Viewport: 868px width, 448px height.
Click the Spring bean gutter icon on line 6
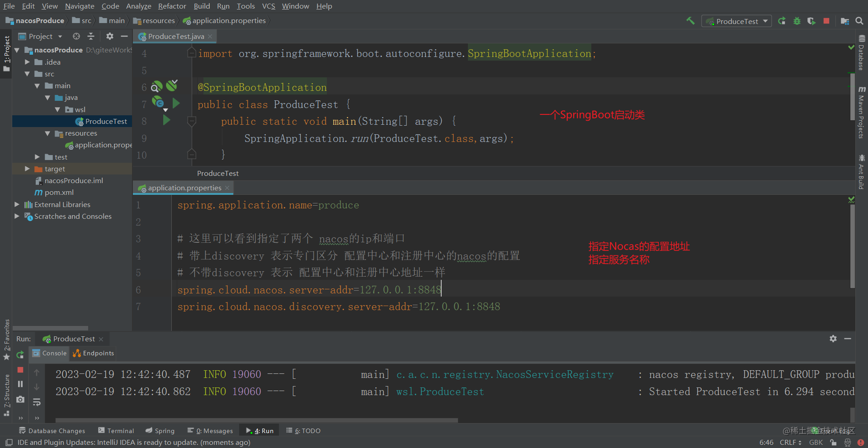[156, 86]
